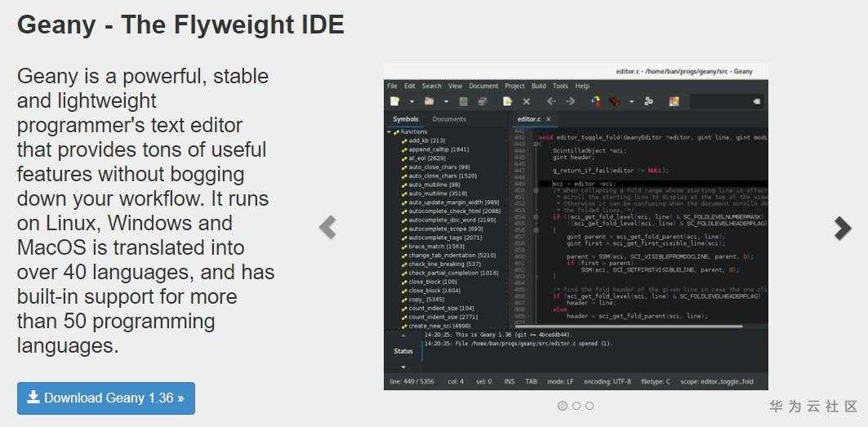Click the Download Geany 1.36 button

(105, 398)
